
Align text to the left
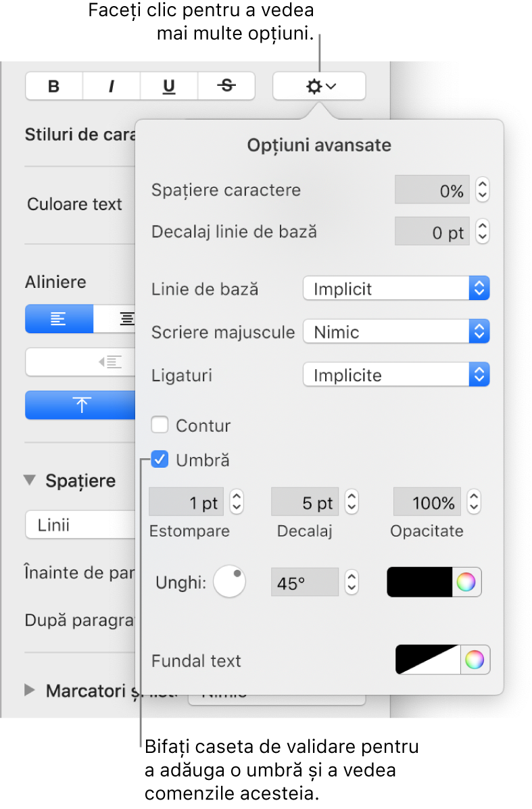[59, 319]
